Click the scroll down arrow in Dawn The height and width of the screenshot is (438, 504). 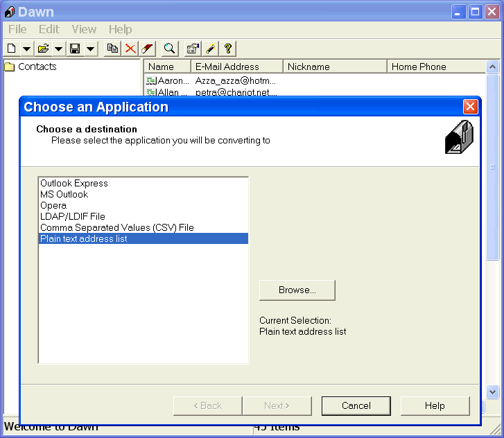point(492,392)
